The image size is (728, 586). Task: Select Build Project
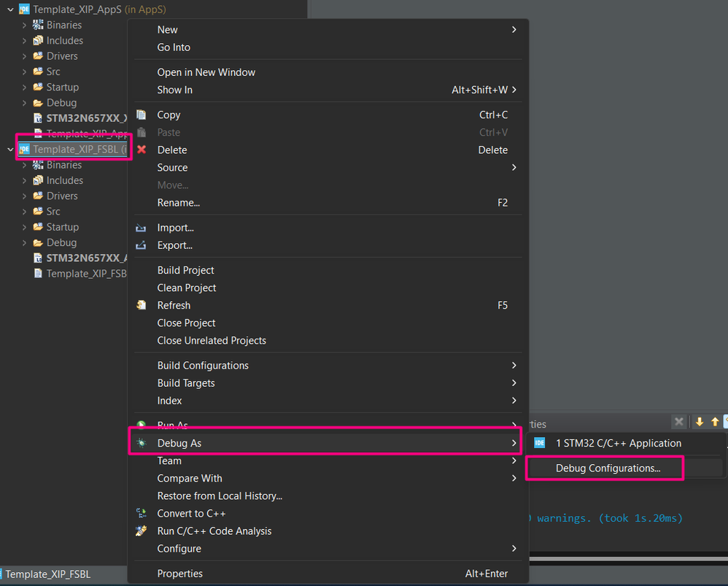click(x=328, y=270)
